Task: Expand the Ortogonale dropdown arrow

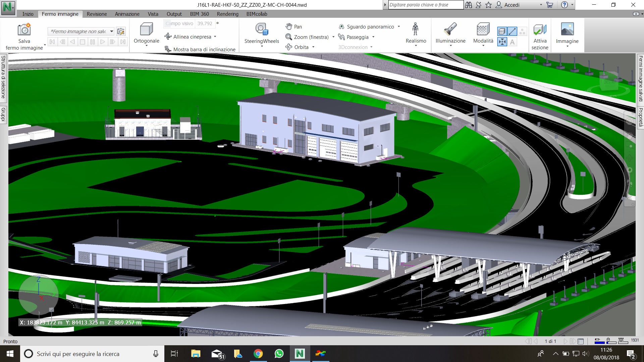Action: pyautogui.click(x=146, y=46)
